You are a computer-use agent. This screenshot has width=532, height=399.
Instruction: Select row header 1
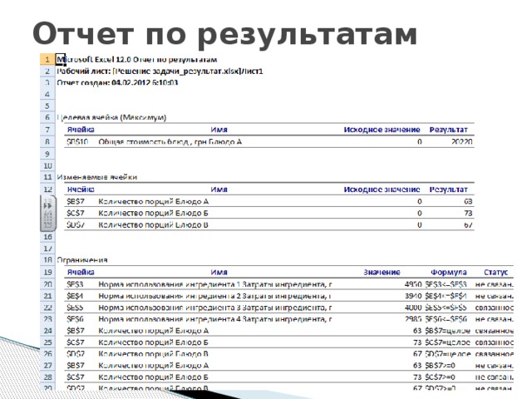(x=47, y=59)
